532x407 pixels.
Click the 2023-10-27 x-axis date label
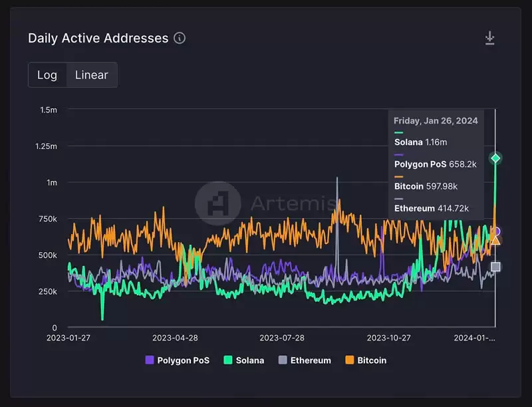[389, 338]
